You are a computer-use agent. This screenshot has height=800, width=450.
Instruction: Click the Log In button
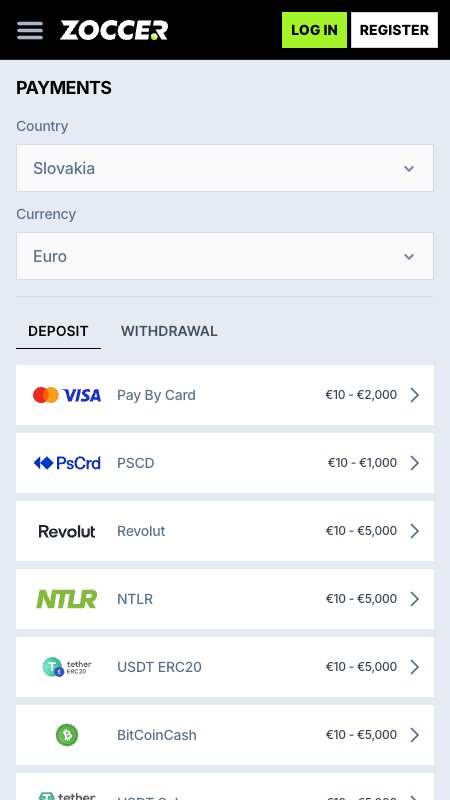coord(314,30)
